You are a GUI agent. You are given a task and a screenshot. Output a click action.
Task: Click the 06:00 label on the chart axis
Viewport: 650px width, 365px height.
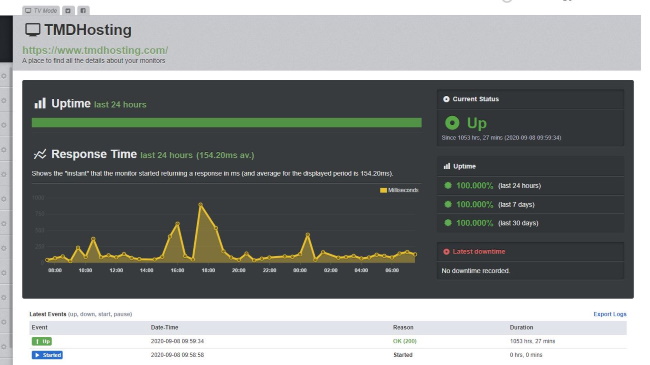coord(392,270)
